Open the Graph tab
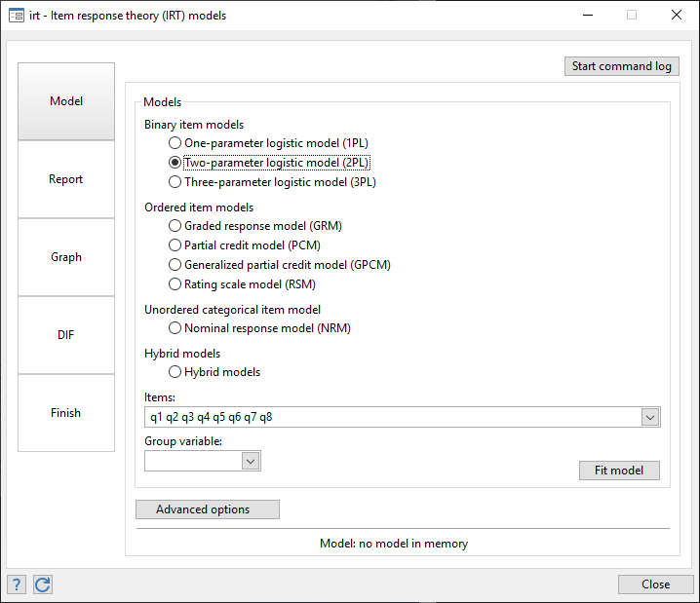This screenshot has width=700, height=603. pos(66,257)
